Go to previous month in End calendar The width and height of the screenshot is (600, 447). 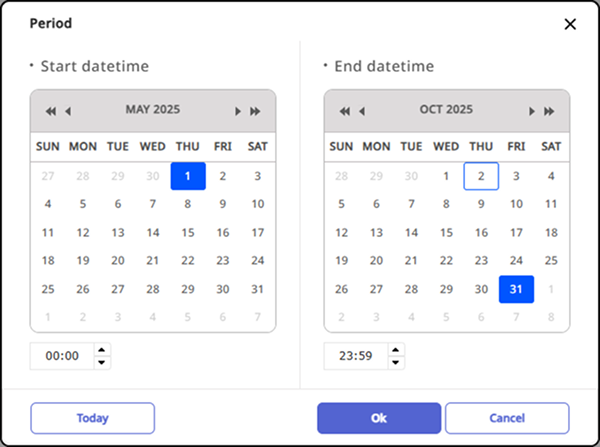point(361,111)
